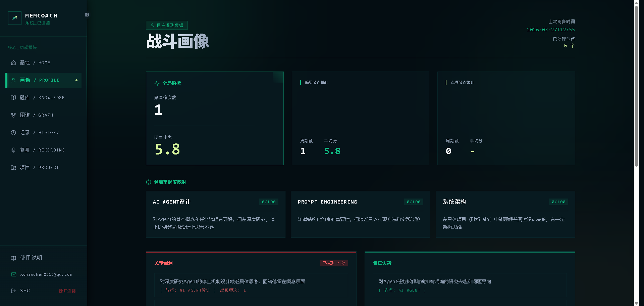Click the sync timestamp 2026-03-27T12:55
The image size is (644, 306).
click(x=551, y=30)
